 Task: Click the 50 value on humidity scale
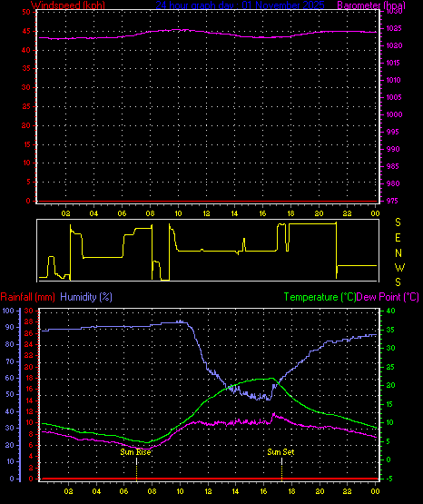10,395
